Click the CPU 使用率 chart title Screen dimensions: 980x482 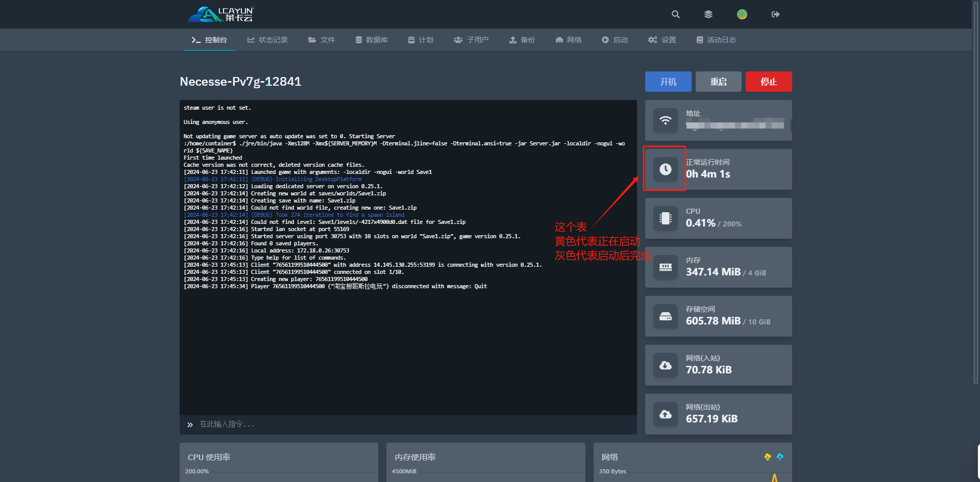tap(209, 457)
